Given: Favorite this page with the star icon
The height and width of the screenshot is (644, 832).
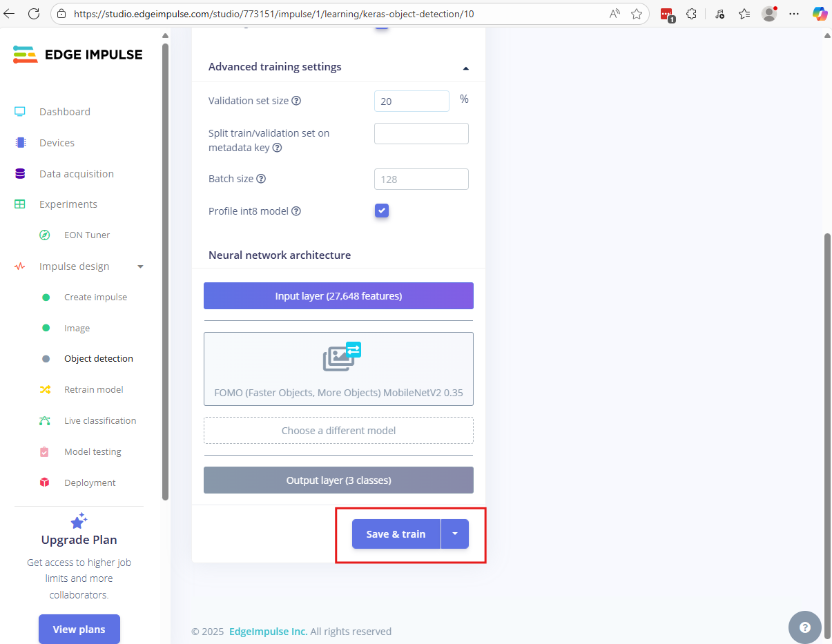Looking at the screenshot, I should point(637,14).
